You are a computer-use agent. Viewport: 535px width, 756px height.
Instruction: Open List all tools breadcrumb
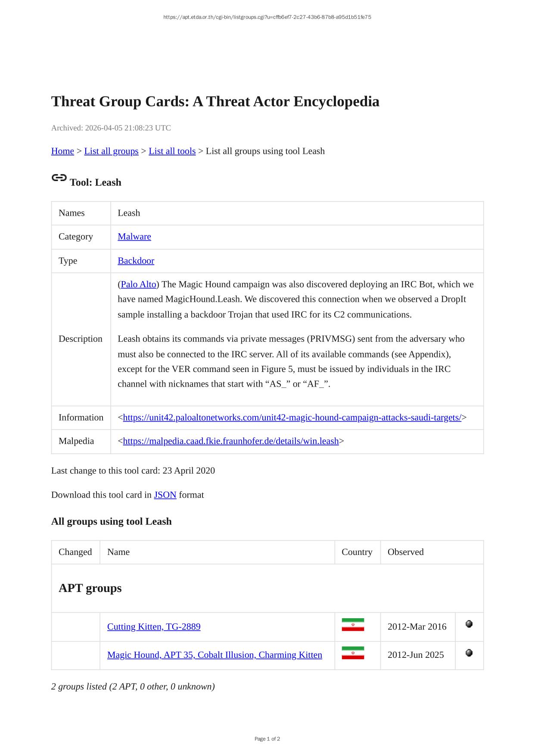pyautogui.click(x=172, y=151)
